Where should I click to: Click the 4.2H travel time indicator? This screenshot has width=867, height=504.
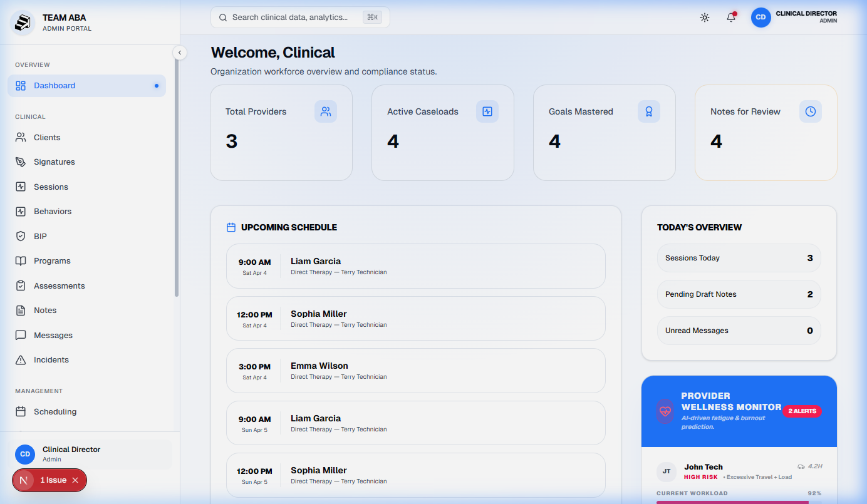pos(810,466)
